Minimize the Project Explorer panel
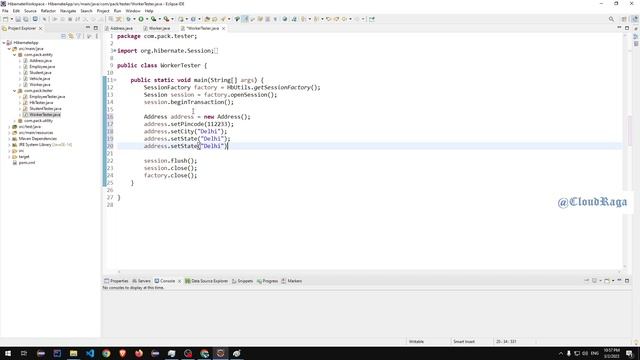The width and height of the screenshot is (640, 360). [x=88, y=28]
